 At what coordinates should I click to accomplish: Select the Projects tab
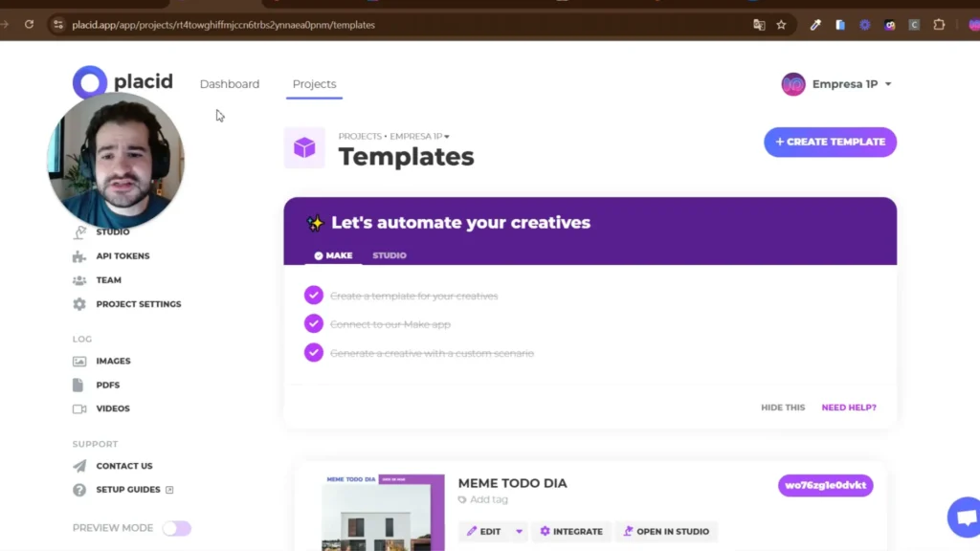click(x=314, y=84)
